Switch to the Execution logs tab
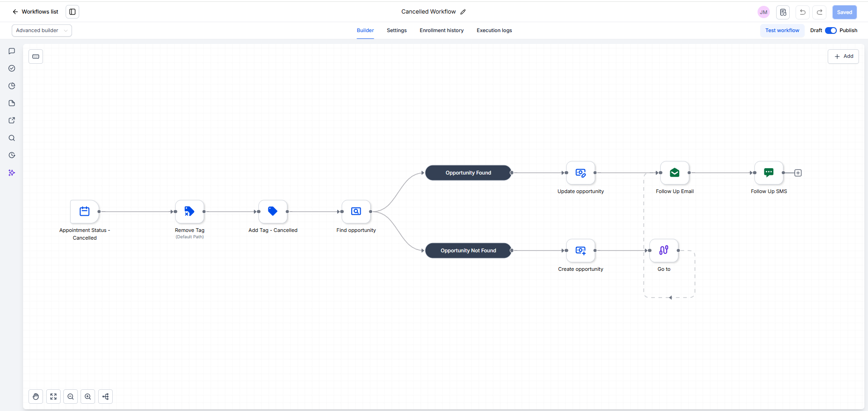This screenshot has height=411, width=868. click(494, 30)
